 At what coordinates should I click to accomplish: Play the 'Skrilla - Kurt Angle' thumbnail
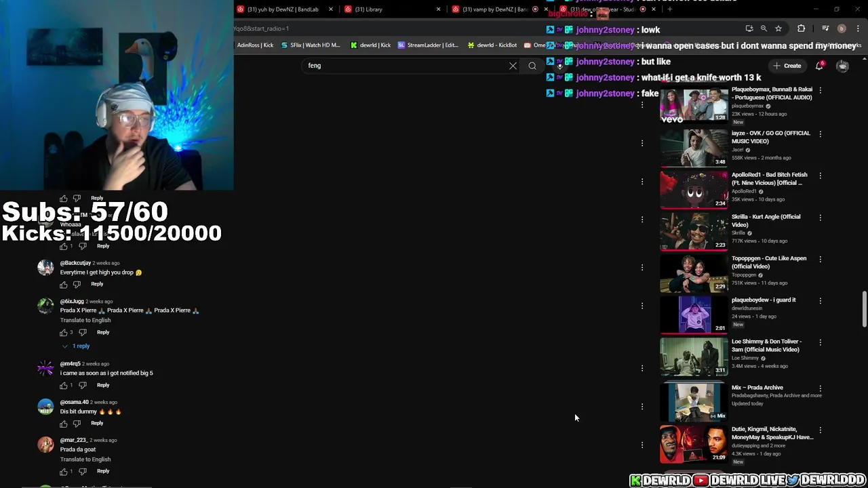694,231
